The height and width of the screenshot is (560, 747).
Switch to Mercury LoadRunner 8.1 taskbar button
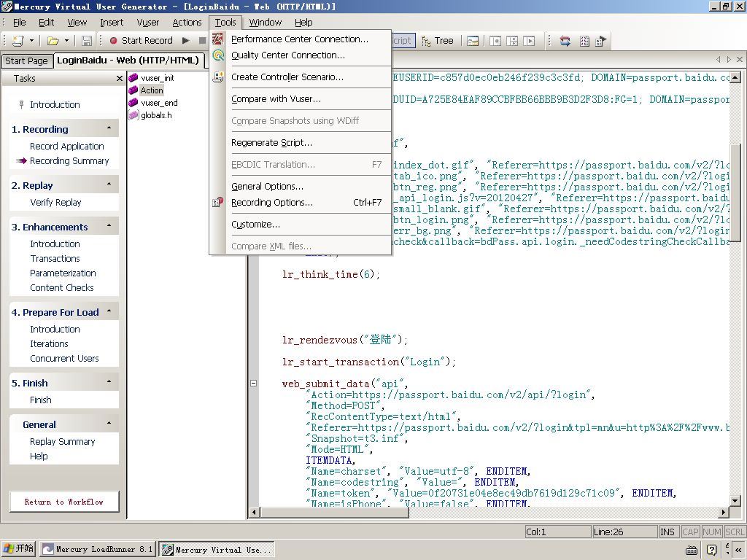pyautogui.click(x=98, y=550)
